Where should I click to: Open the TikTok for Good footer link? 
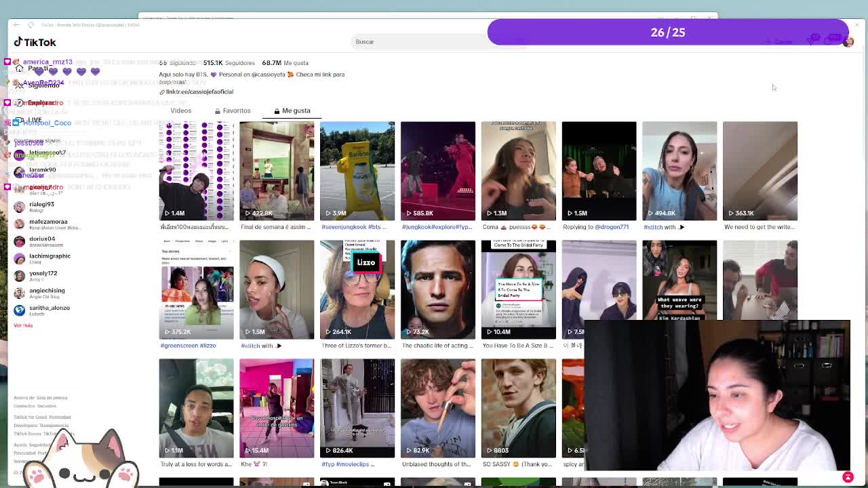(x=30, y=418)
